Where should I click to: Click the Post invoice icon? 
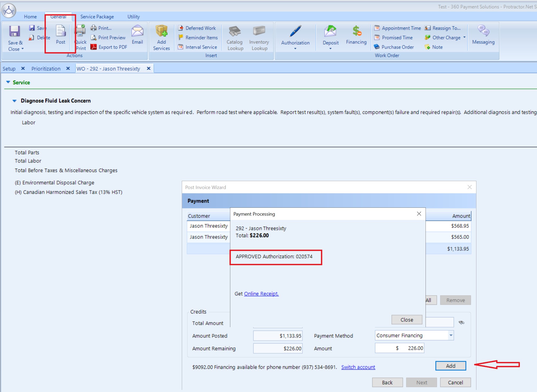(61, 31)
